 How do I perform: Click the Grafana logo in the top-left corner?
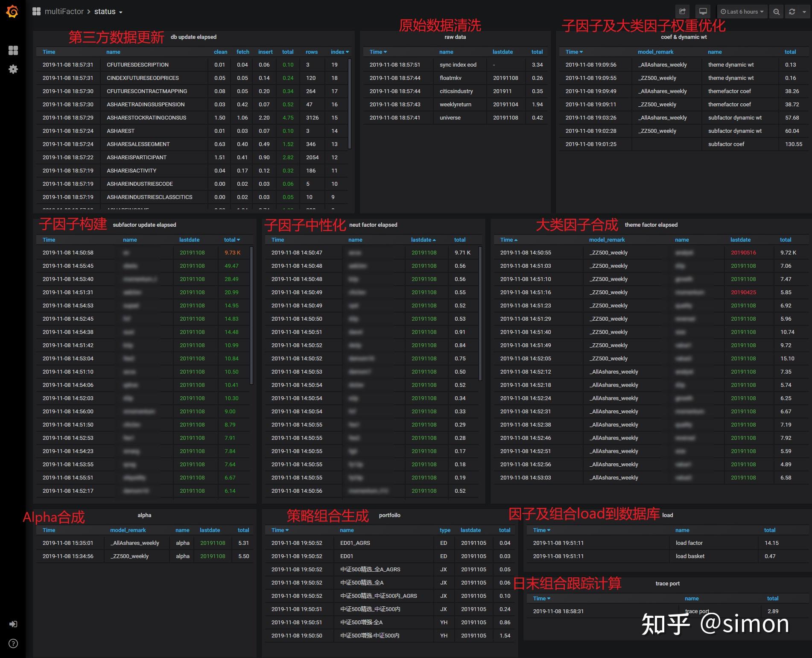(12, 12)
